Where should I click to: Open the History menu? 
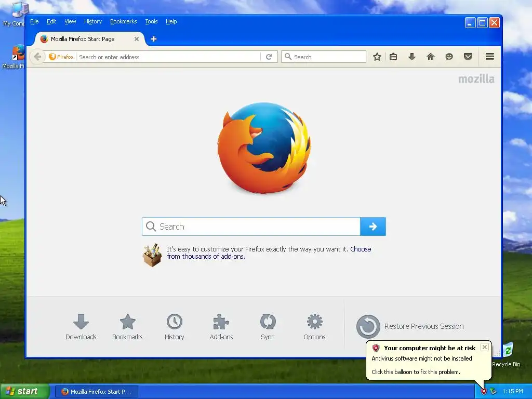click(x=93, y=21)
